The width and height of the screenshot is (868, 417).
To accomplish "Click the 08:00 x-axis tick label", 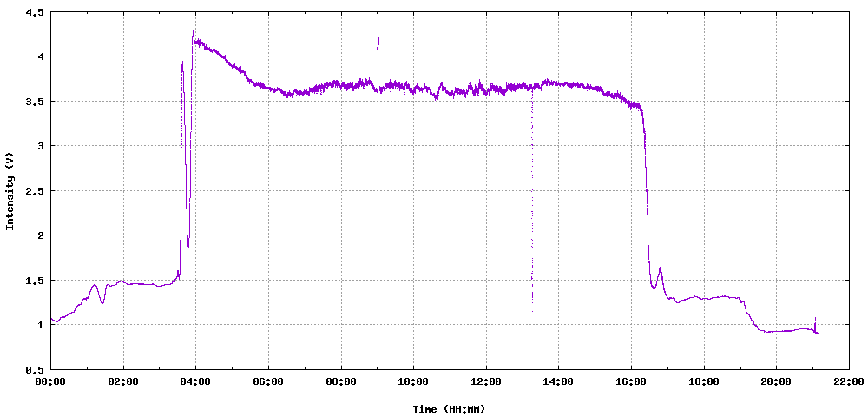I will click(x=341, y=381).
